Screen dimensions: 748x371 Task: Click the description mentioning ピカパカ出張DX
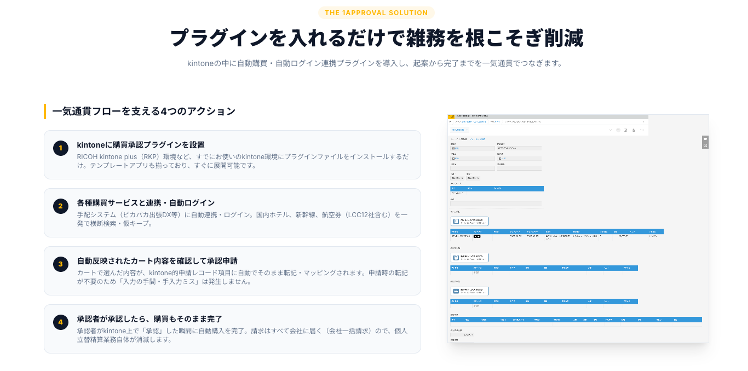243,219
